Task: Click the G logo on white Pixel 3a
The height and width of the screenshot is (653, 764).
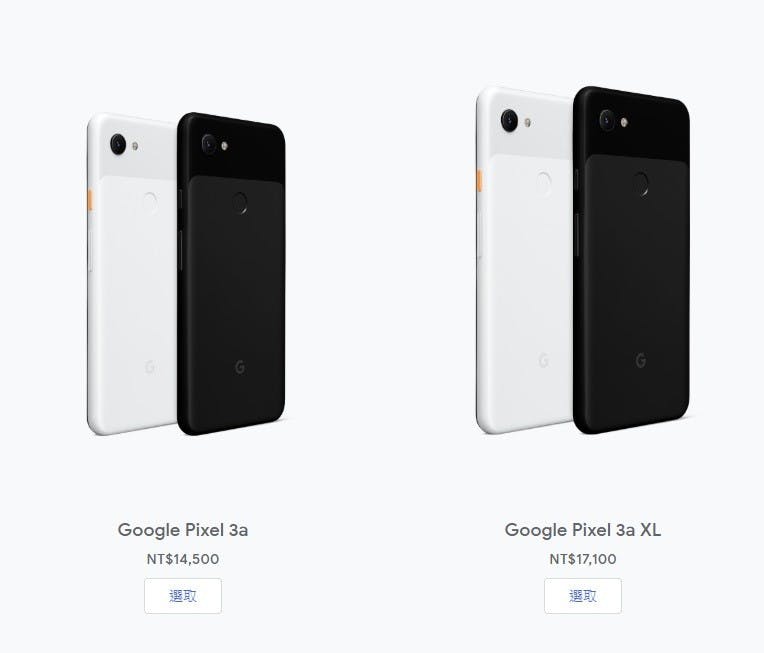Action: click(x=150, y=367)
